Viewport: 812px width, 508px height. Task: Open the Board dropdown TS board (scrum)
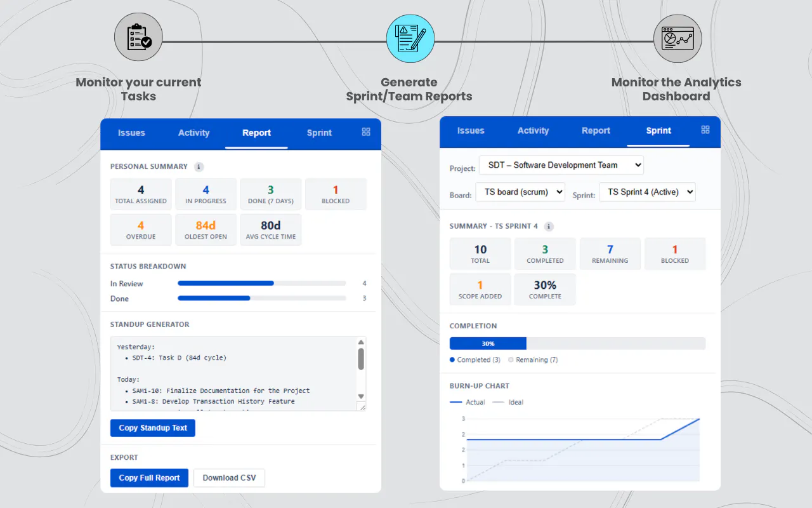[520, 192]
